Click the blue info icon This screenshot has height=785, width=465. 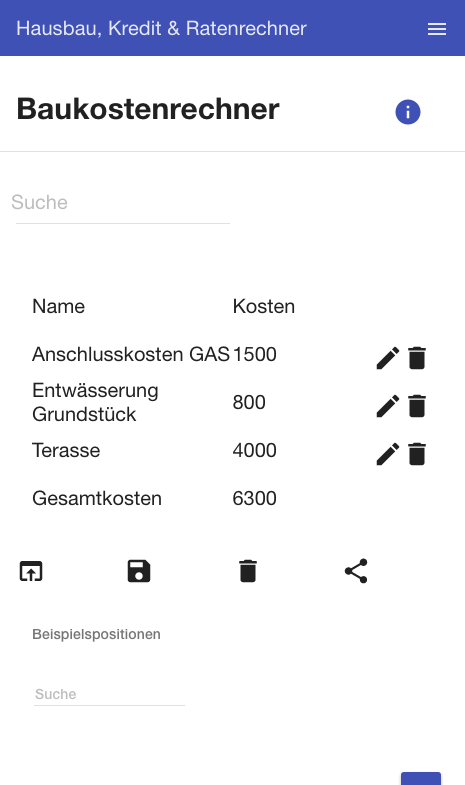point(407,112)
